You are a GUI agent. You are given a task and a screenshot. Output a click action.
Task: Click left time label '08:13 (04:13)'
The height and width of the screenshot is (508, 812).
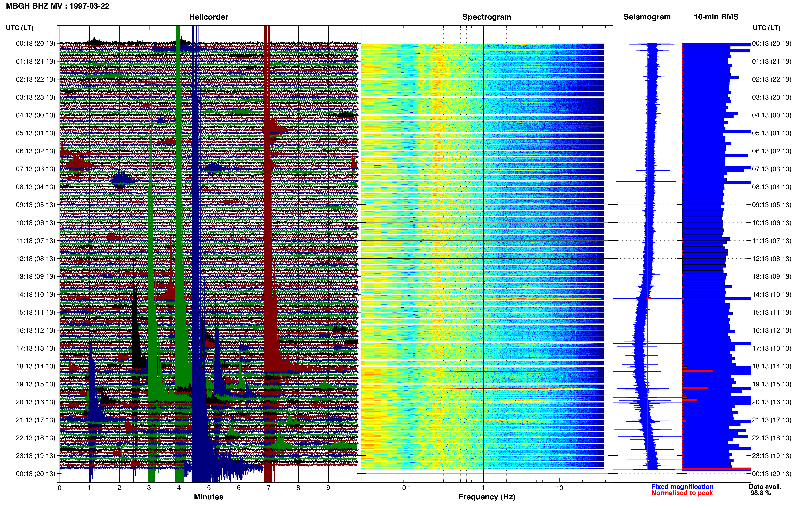(x=36, y=187)
